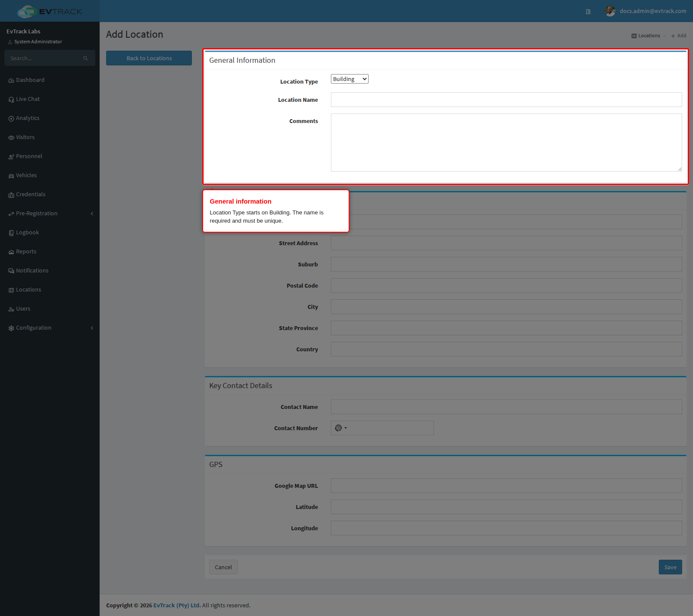The width and height of the screenshot is (693, 616).
Task: Click the Back to Locations button
Action: point(149,58)
